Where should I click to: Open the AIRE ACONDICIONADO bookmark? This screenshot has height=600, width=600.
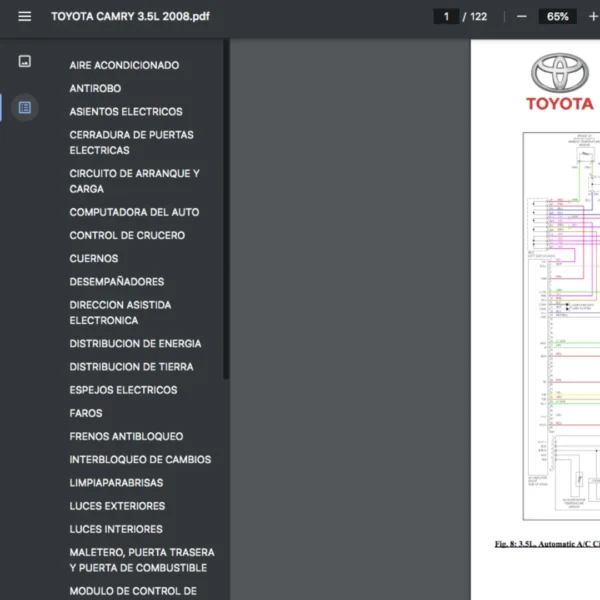pyautogui.click(x=124, y=65)
